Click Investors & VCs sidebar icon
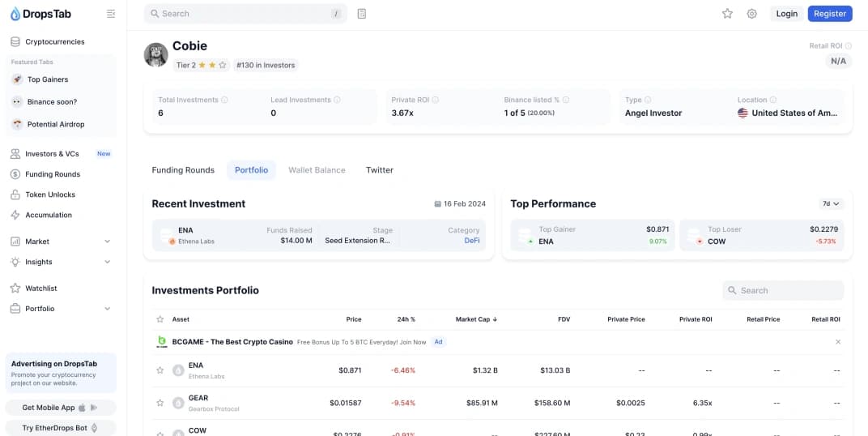This screenshot has height=436, width=868. coord(15,154)
